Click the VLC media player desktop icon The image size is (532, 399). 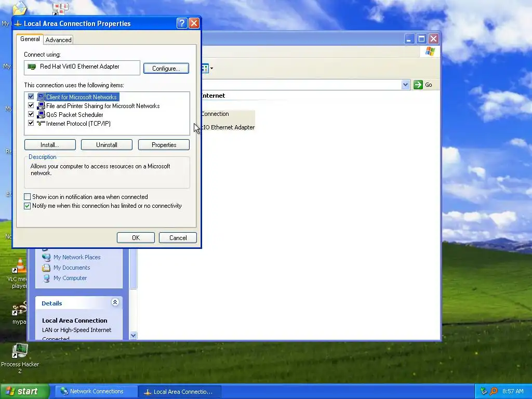coord(19,265)
